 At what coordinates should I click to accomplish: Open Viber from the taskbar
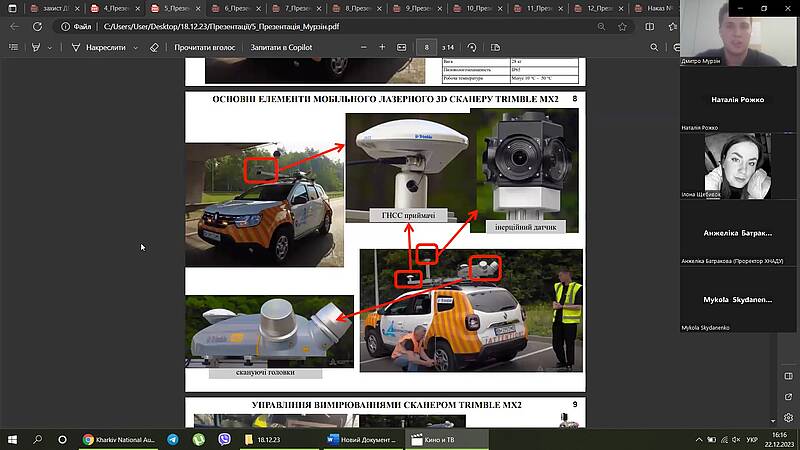(224, 439)
